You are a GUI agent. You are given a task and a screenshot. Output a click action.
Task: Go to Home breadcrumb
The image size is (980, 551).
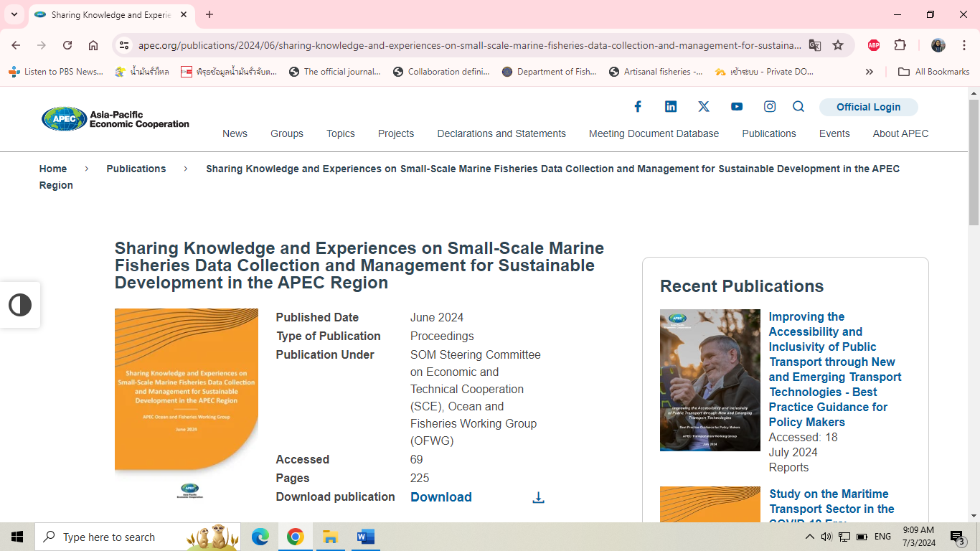tap(53, 169)
